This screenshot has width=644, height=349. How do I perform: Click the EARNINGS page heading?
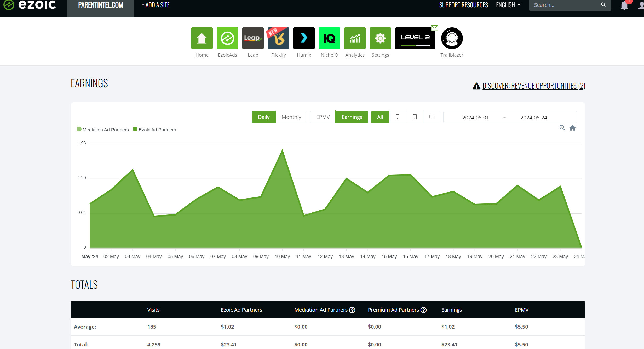(x=89, y=83)
